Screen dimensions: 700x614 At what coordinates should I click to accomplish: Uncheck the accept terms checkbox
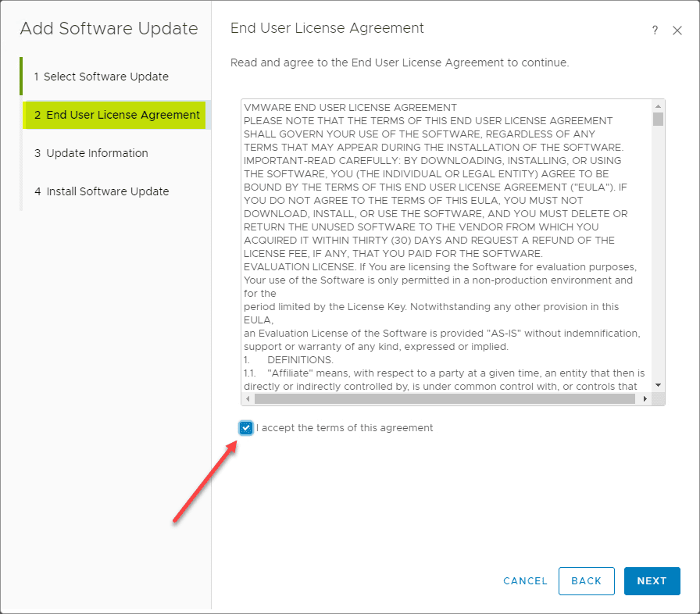(x=247, y=427)
